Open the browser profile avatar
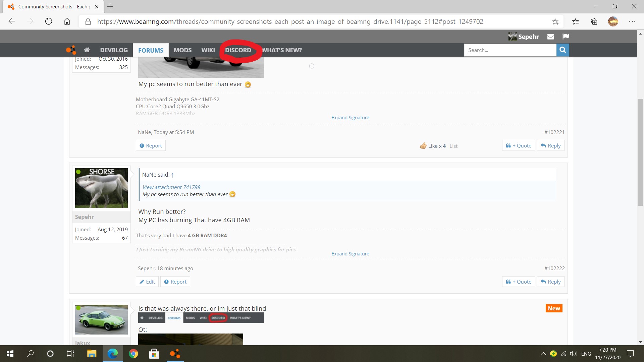This screenshot has height=362, width=644. point(613,21)
